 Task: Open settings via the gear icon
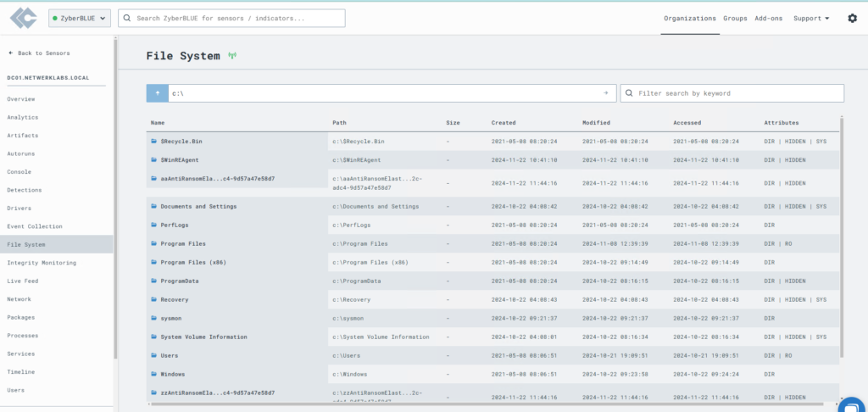click(x=853, y=19)
